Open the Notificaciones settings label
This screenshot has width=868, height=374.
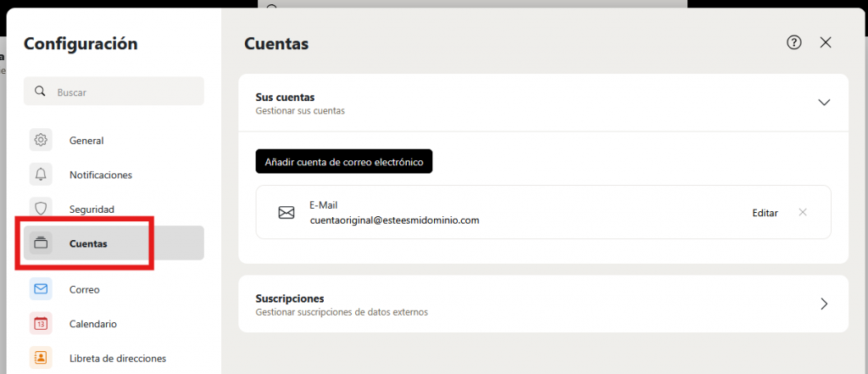click(101, 175)
